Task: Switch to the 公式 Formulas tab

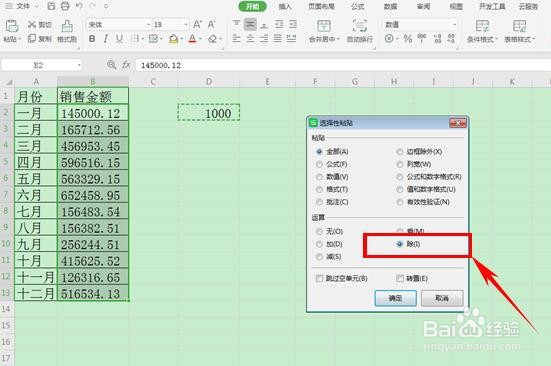Action: 357,6
